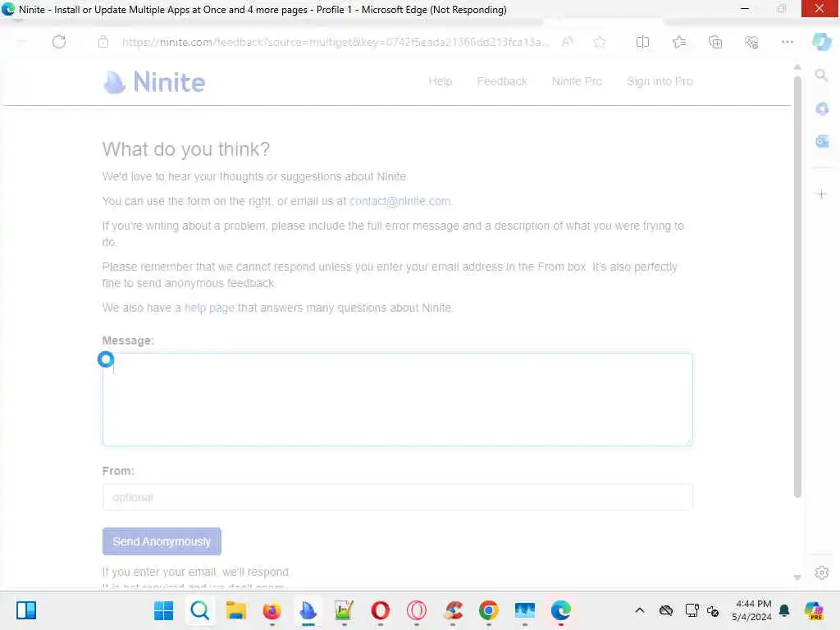Image resolution: width=840 pixels, height=630 pixels.
Task: Click the From optional email field
Action: (398, 497)
